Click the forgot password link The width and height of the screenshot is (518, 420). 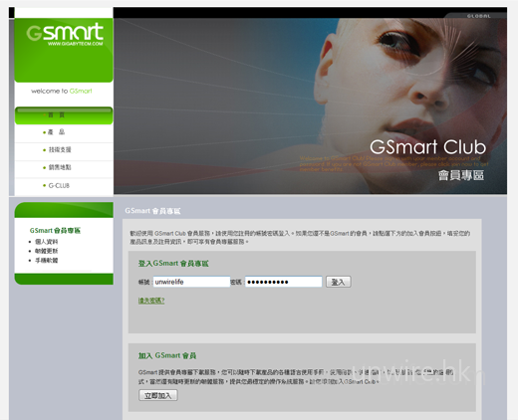coord(151,301)
